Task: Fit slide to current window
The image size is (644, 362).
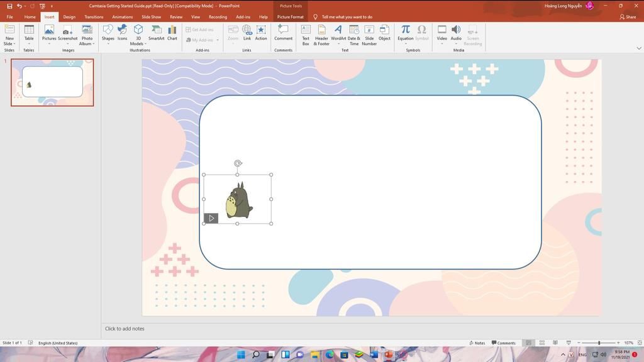Action: coord(640,343)
